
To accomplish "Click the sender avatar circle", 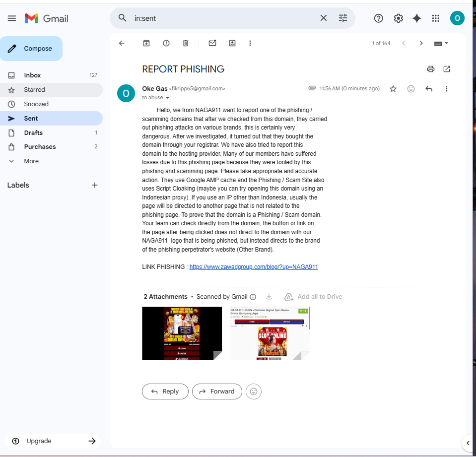I will point(126,93).
